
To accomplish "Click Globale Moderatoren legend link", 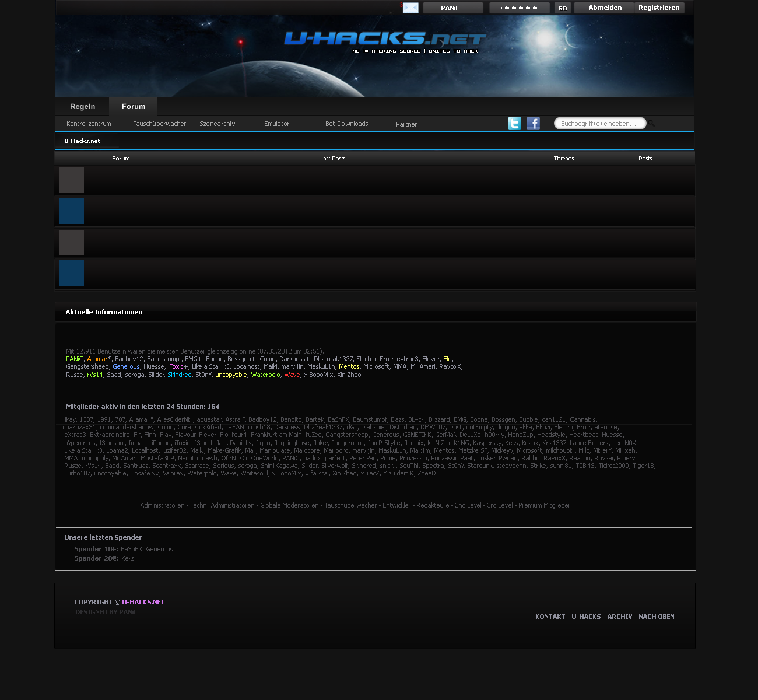I will coord(289,505).
